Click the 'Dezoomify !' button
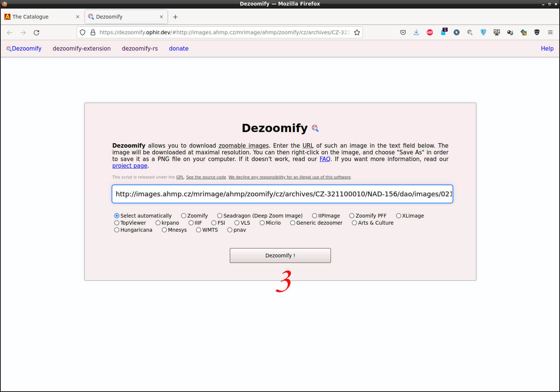The image size is (560, 392). tap(280, 256)
